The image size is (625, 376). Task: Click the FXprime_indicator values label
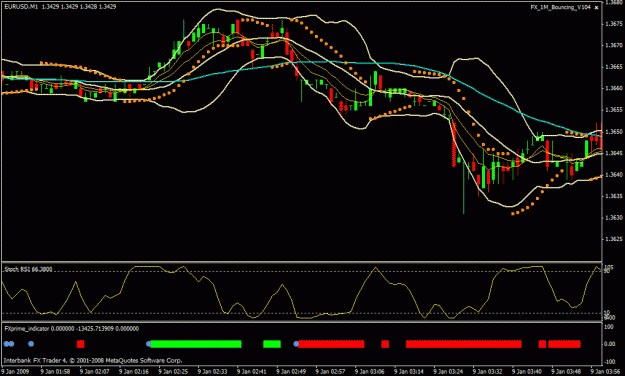pyautogui.click(x=72, y=329)
